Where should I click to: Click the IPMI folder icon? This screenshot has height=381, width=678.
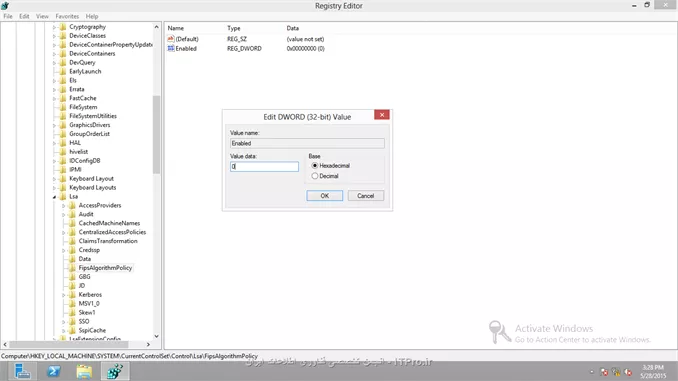(63, 170)
